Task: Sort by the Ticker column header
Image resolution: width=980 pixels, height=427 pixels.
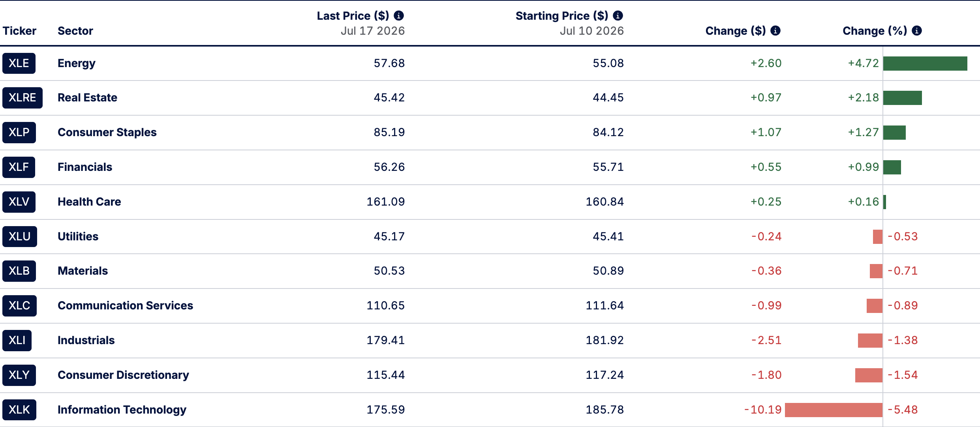Action: click(x=19, y=31)
